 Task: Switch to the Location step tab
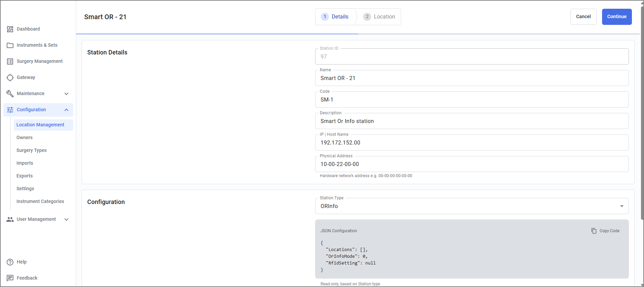point(379,17)
